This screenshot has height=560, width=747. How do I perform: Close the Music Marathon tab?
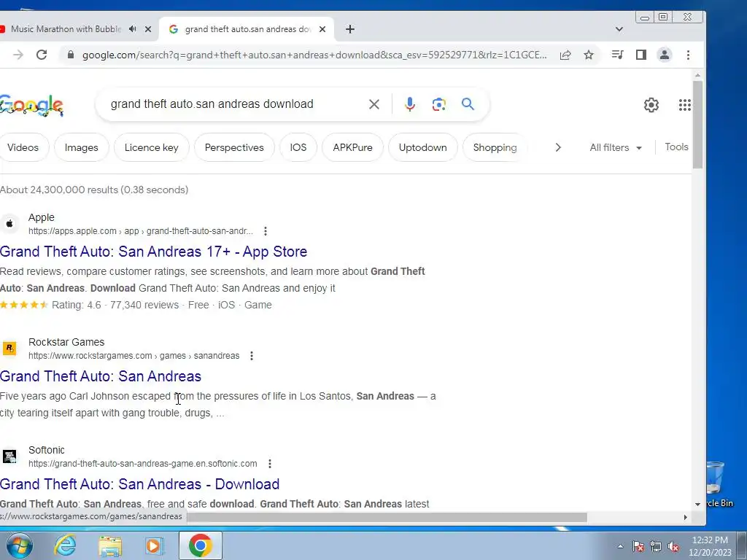[x=148, y=29]
